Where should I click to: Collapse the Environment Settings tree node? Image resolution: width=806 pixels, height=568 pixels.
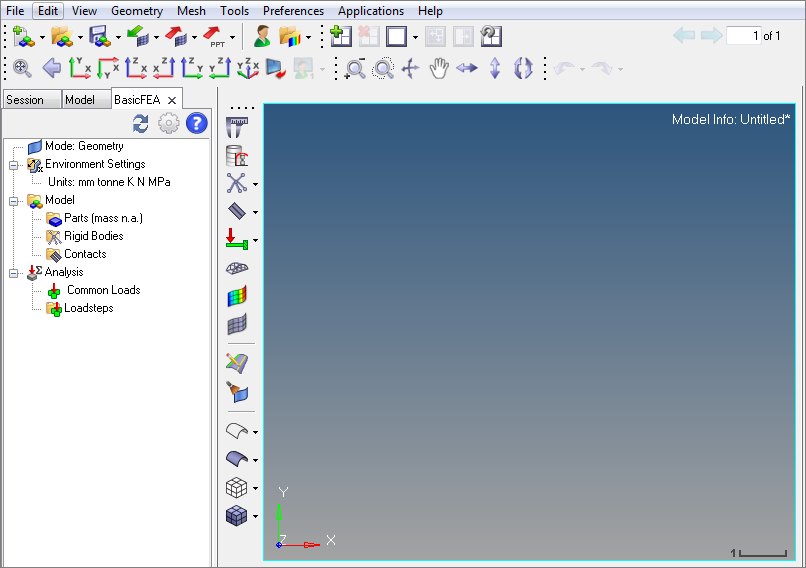(14, 164)
